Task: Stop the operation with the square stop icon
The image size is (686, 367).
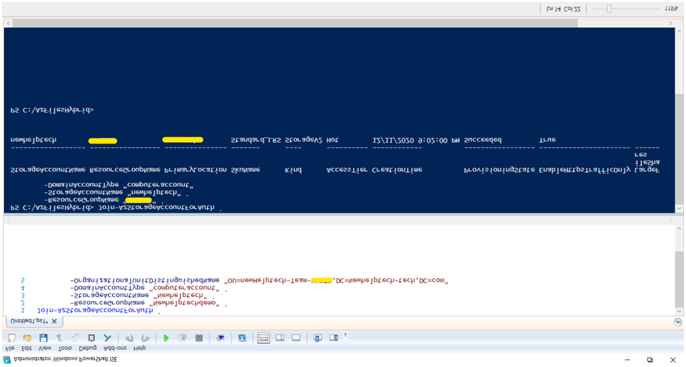Action: click(199, 338)
